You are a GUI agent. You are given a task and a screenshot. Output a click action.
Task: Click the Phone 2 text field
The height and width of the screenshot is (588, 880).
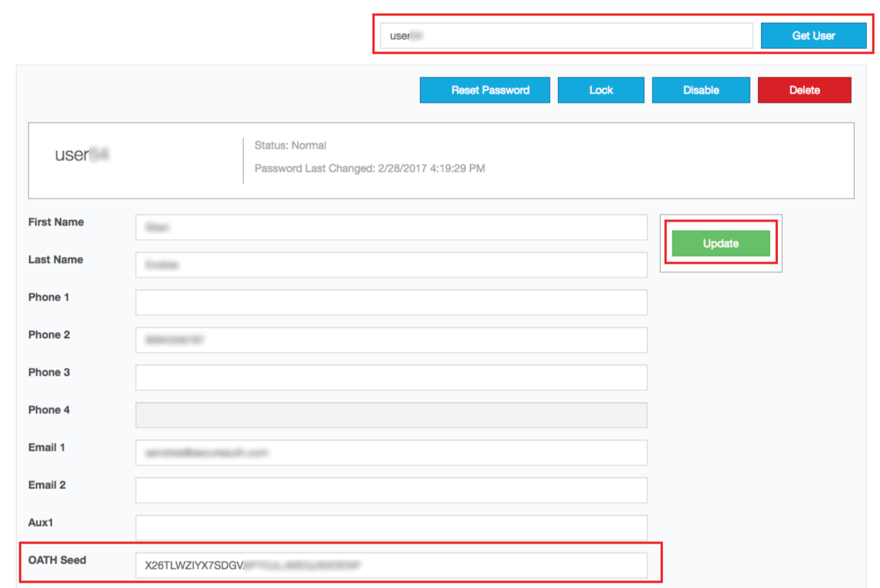click(x=391, y=340)
